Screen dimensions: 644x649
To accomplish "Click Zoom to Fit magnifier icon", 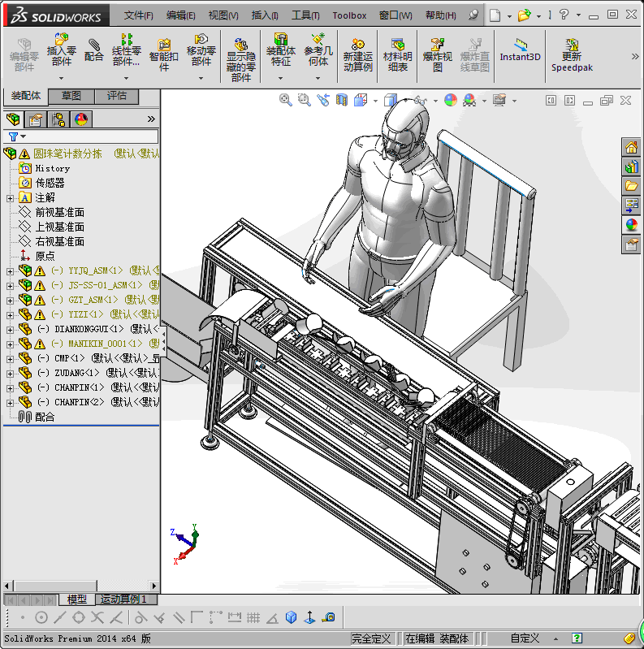I will (x=286, y=100).
